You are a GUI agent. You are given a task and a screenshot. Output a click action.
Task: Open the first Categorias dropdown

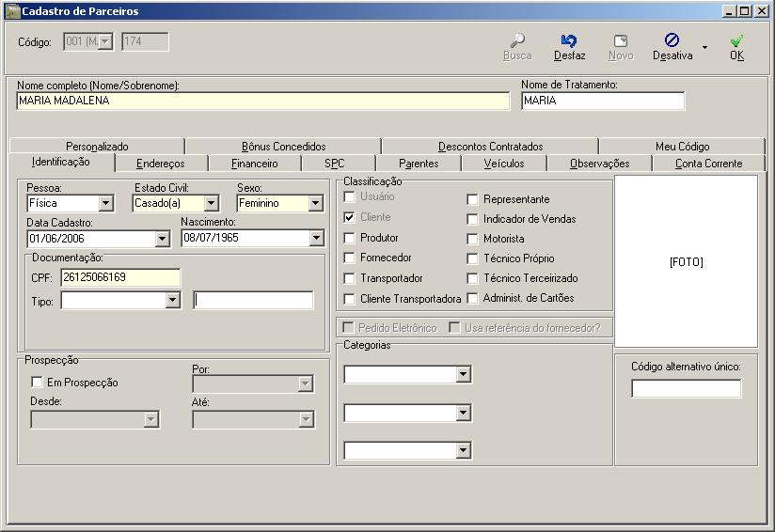pos(463,374)
